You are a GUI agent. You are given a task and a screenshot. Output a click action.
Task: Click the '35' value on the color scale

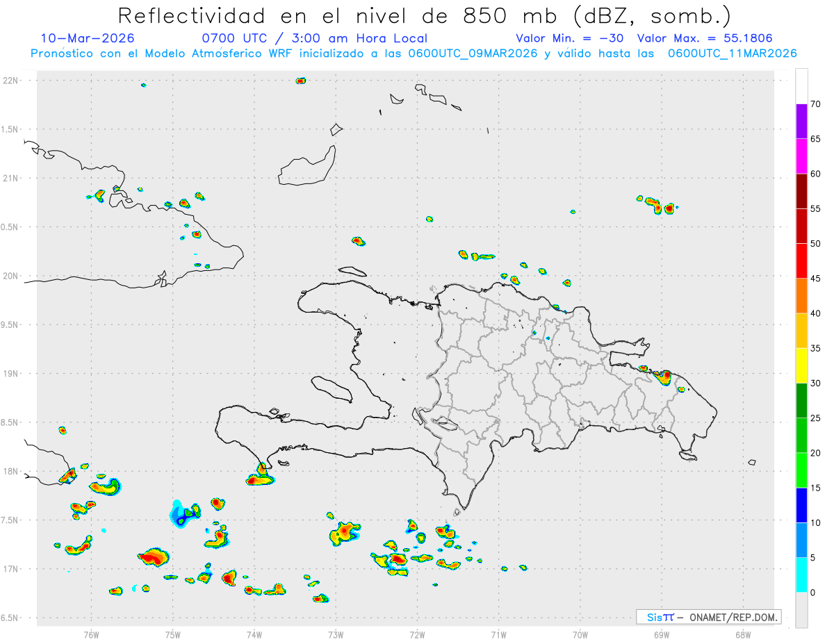pyautogui.click(x=815, y=348)
